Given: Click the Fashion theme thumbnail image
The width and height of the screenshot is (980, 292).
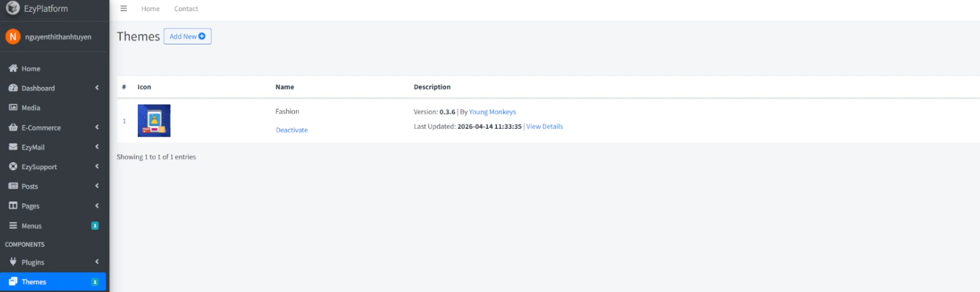Looking at the screenshot, I should [154, 121].
